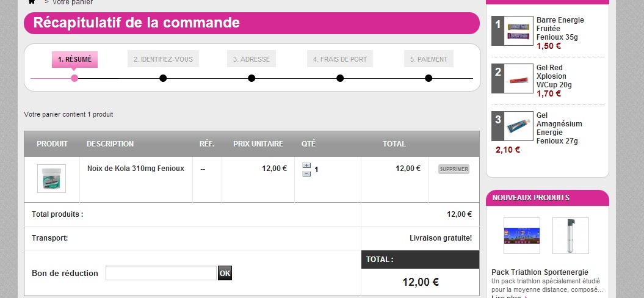The height and width of the screenshot is (298, 644).
Task: Go to step 5. Paiement
Action: (x=429, y=59)
